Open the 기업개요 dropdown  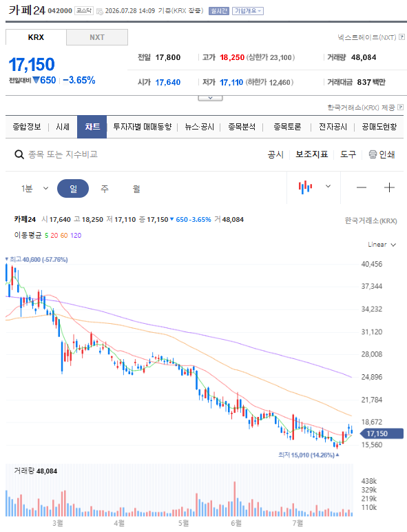[248, 11]
